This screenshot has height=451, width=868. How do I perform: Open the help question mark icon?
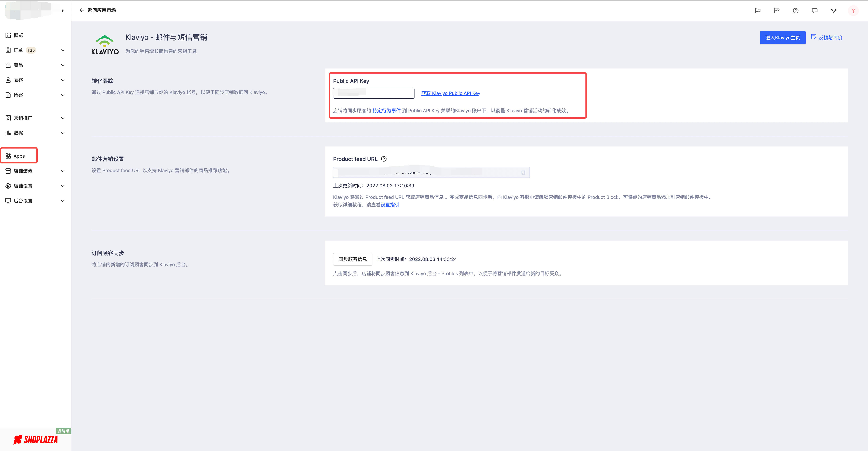796,11
